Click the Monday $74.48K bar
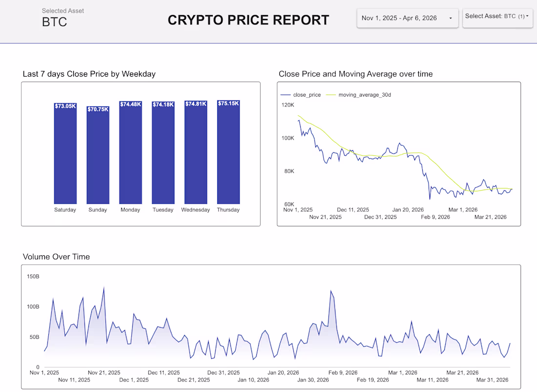 click(x=130, y=152)
